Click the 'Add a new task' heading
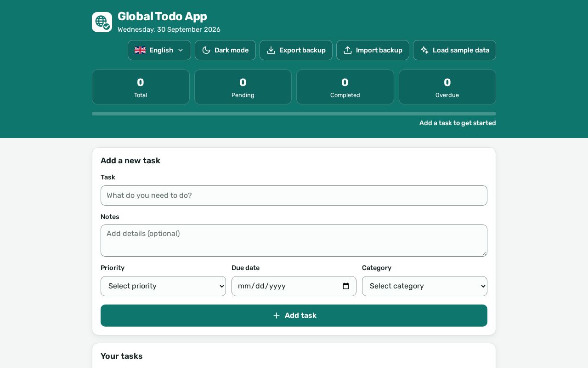588x368 pixels. tap(130, 161)
